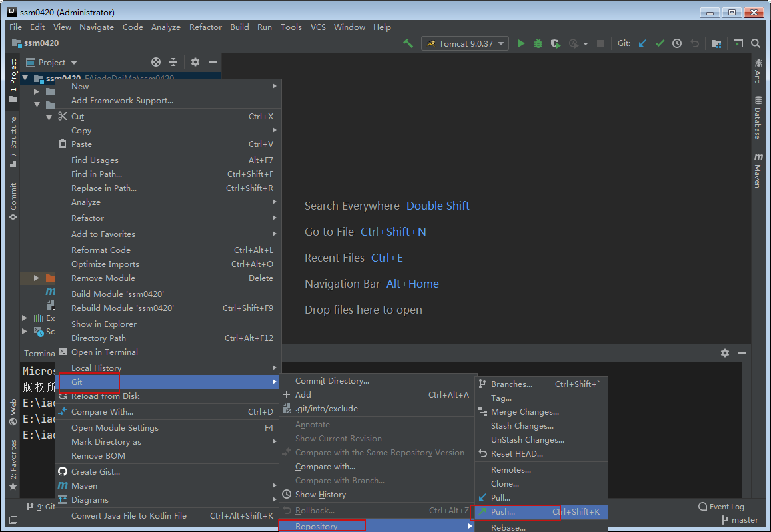The width and height of the screenshot is (771, 532).
Task: Run Tomcat with the green play icon
Action: [x=521, y=43]
